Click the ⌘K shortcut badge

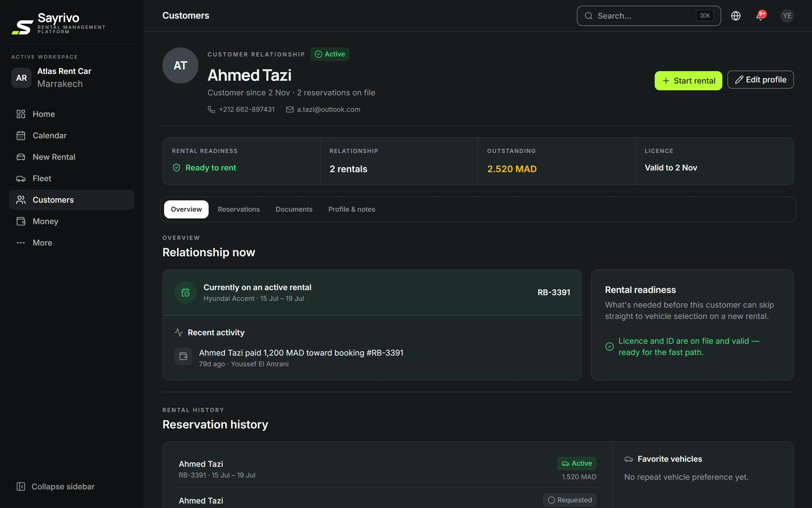coord(705,16)
